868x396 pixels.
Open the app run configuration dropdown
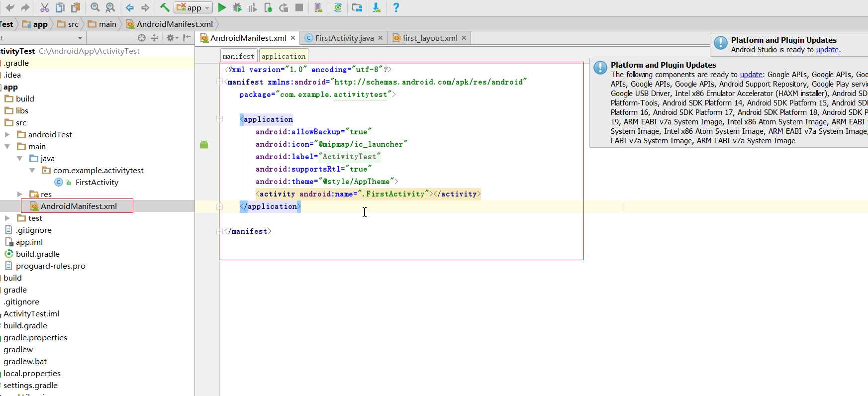click(x=193, y=7)
